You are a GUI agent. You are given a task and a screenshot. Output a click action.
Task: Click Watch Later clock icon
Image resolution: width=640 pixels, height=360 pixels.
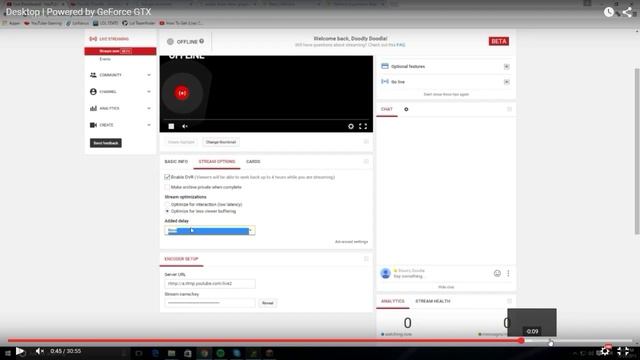coord(609,12)
